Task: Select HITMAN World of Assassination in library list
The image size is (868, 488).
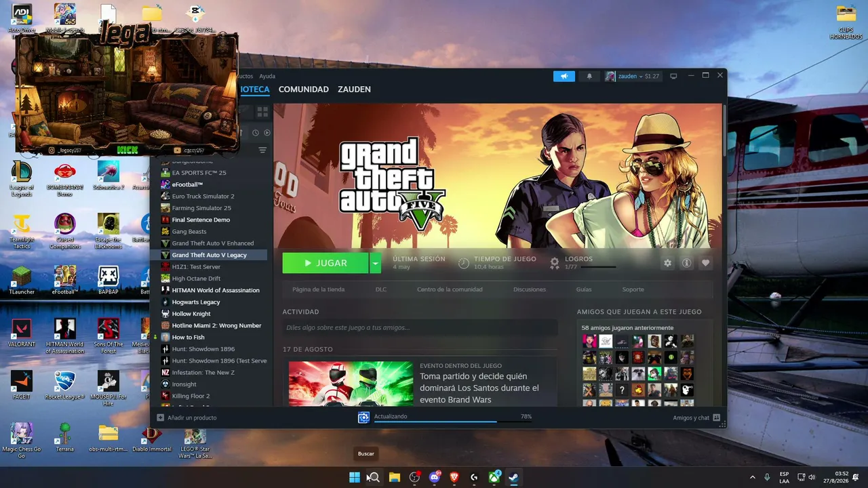Action: pos(216,290)
